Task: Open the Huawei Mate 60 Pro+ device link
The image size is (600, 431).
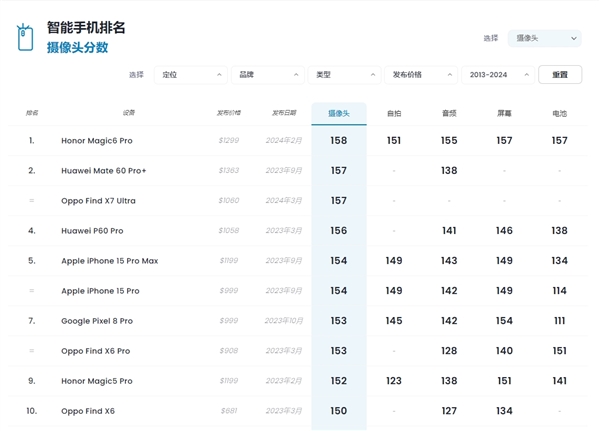Action: click(x=103, y=171)
